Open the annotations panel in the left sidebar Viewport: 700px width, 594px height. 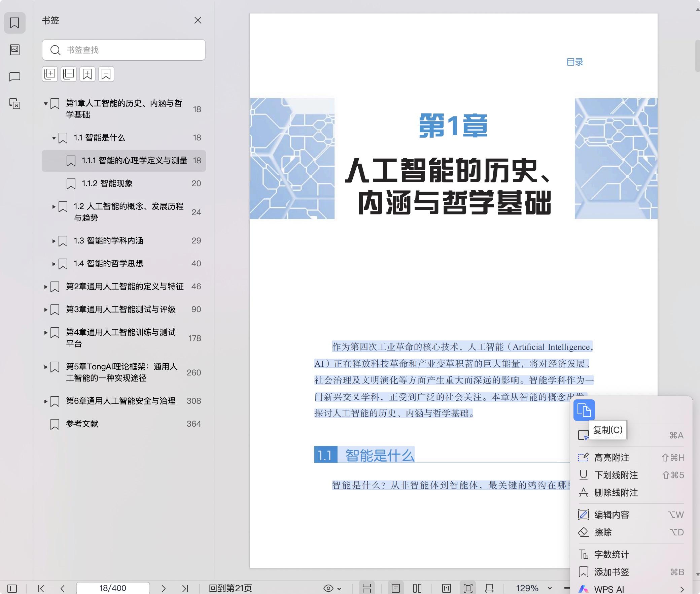pos(15,77)
